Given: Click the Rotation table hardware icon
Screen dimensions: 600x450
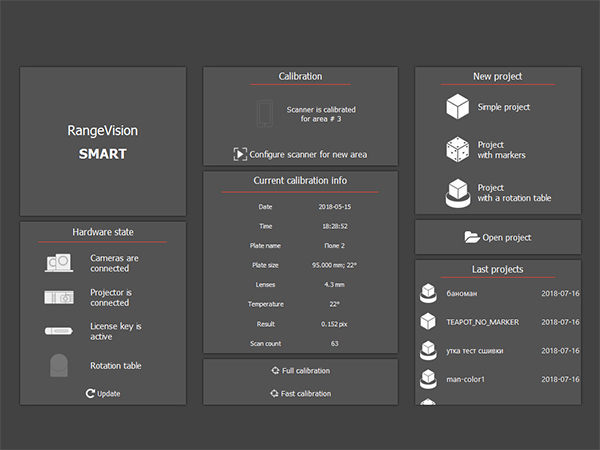Looking at the screenshot, I should (x=58, y=365).
